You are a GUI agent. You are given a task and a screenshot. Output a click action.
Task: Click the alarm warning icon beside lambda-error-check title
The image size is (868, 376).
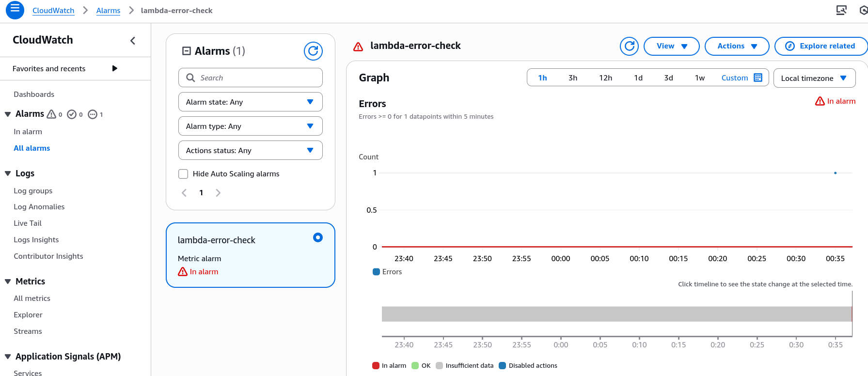click(x=358, y=47)
